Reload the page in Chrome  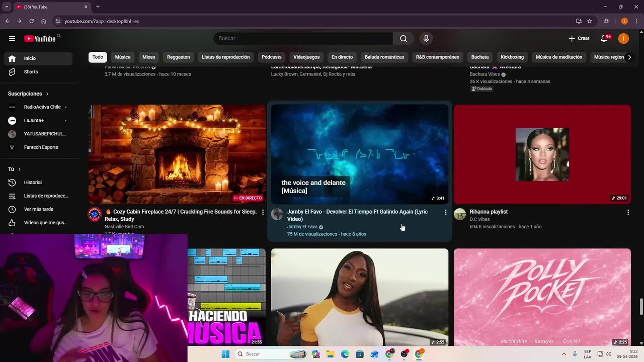click(31, 21)
